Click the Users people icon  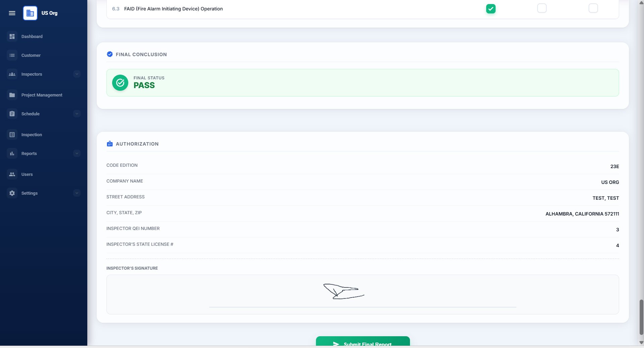point(12,174)
